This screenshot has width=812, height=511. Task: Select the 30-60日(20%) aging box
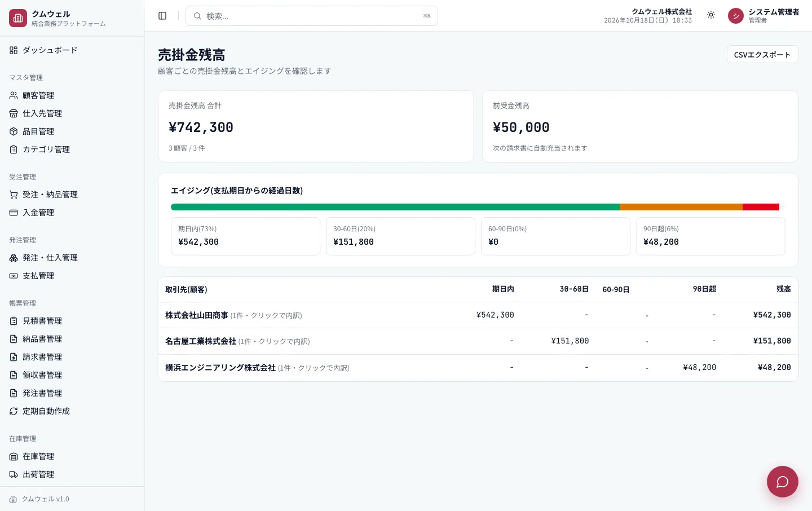point(400,236)
